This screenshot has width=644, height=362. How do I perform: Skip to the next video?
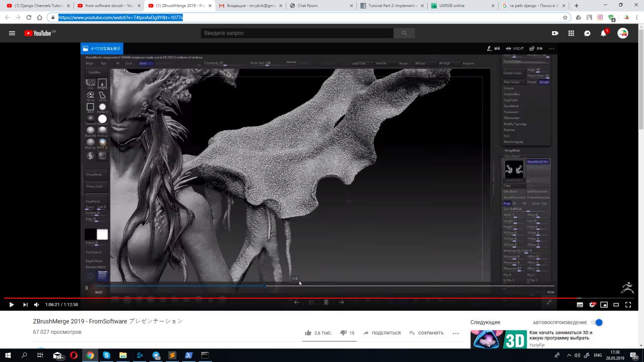tap(25, 304)
